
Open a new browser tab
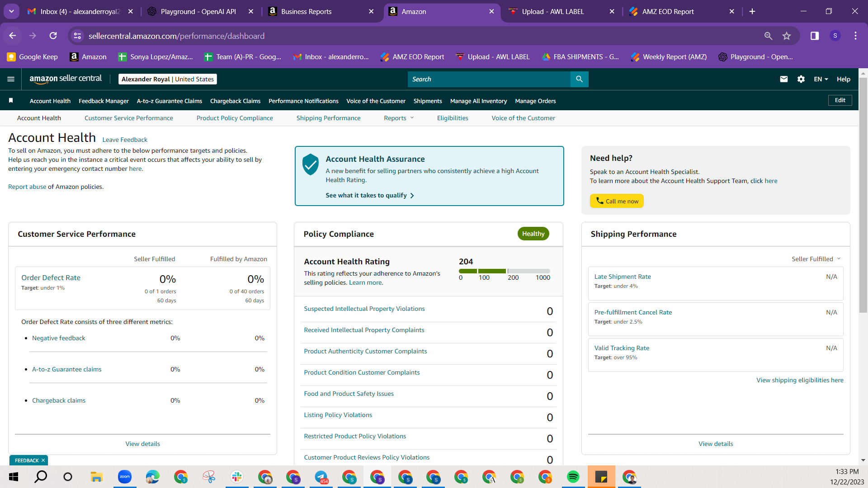pyautogui.click(x=752, y=11)
